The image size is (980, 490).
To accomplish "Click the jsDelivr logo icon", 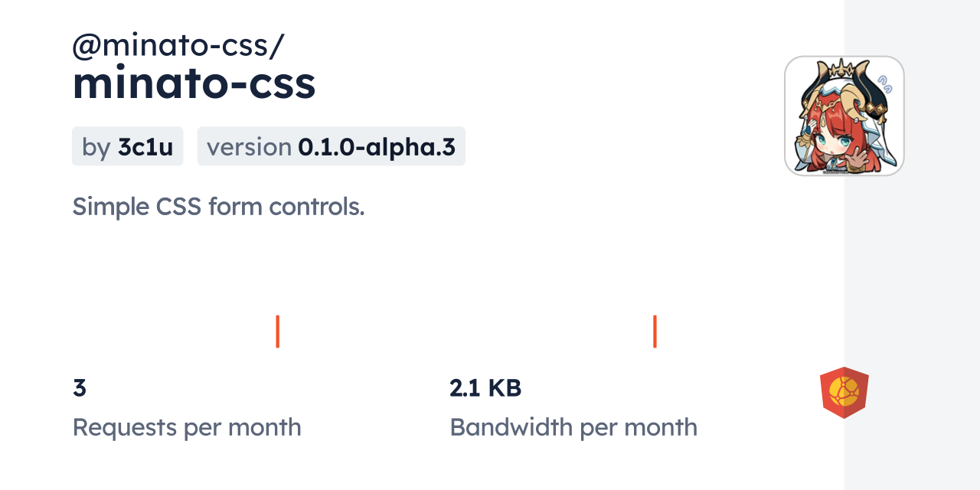I will tap(844, 393).
